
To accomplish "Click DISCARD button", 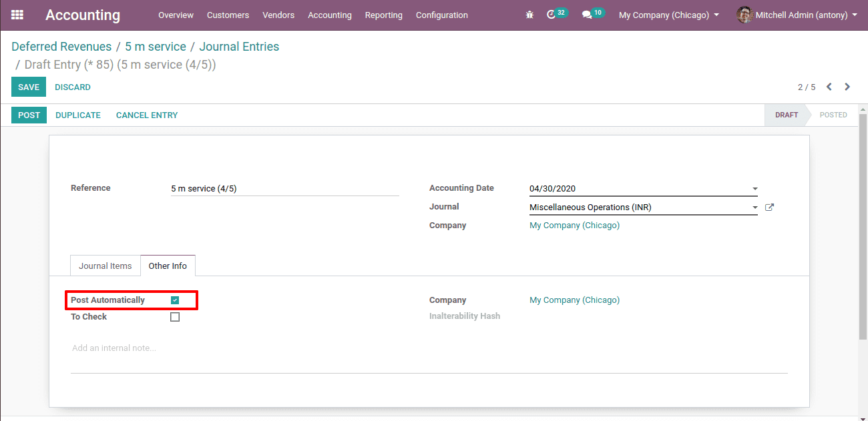I will click(x=73, y=87).
